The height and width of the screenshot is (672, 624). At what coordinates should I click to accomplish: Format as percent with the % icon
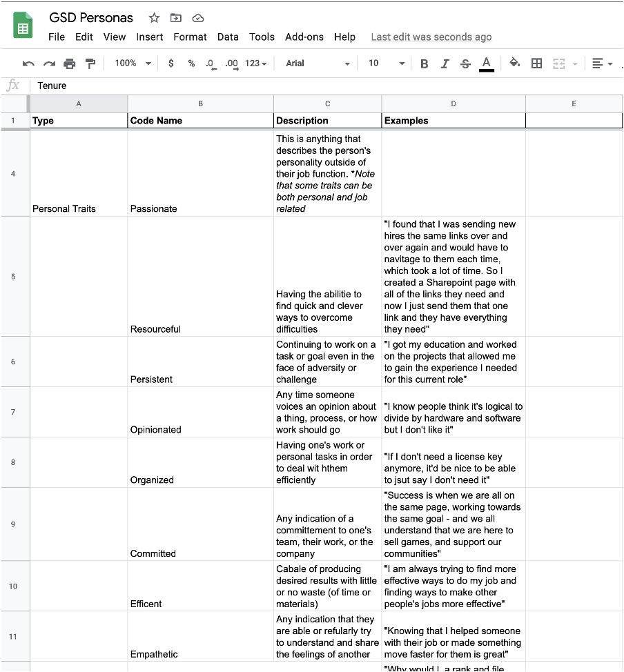tap(191, 63)
